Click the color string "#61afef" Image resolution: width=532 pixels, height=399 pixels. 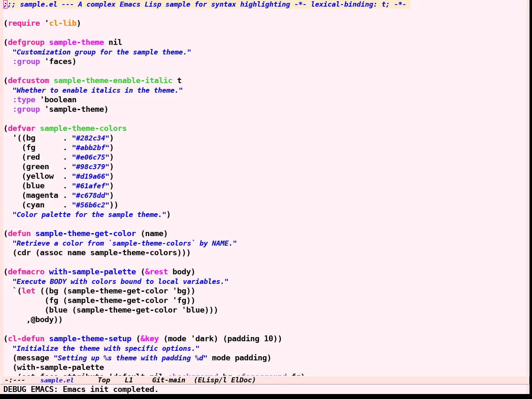[x=90, y=186]
